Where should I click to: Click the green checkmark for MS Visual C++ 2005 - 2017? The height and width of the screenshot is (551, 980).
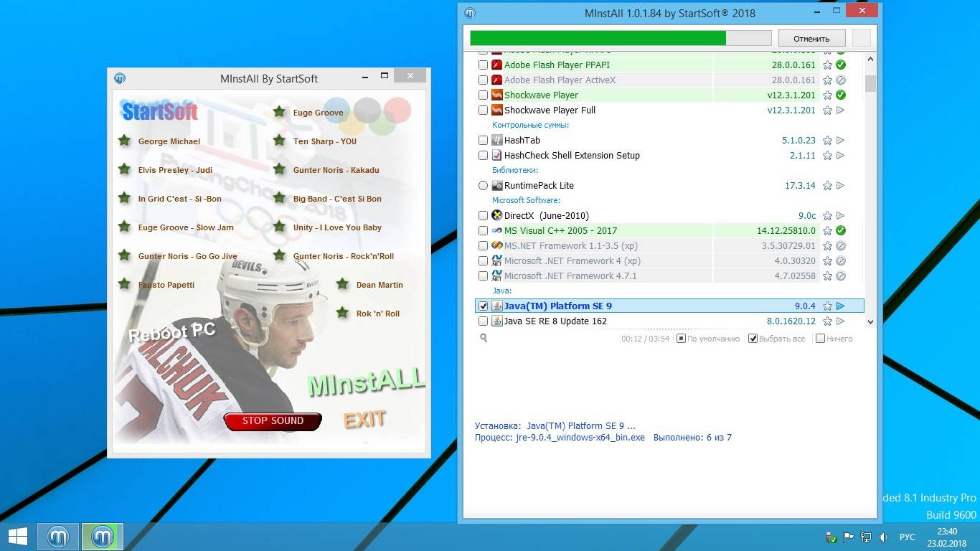841,230
